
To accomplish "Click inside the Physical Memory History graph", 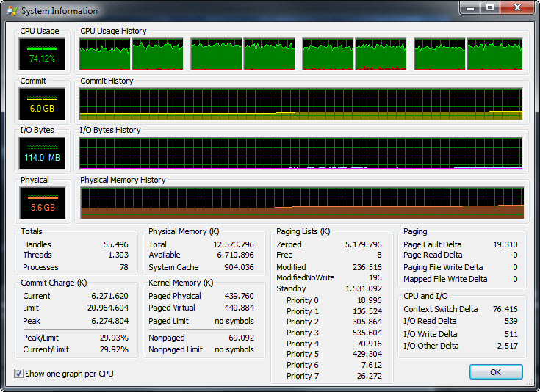I will [x=300, y=203].
